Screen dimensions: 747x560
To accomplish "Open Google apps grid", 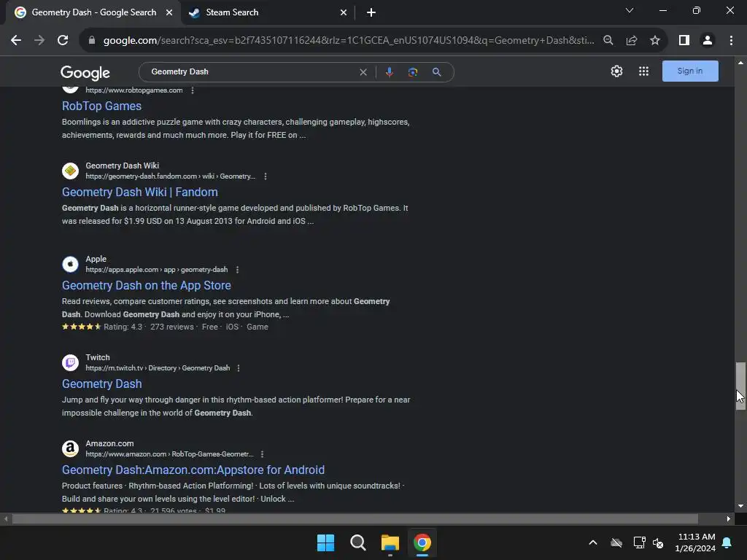I will click(x=643, y=71).
